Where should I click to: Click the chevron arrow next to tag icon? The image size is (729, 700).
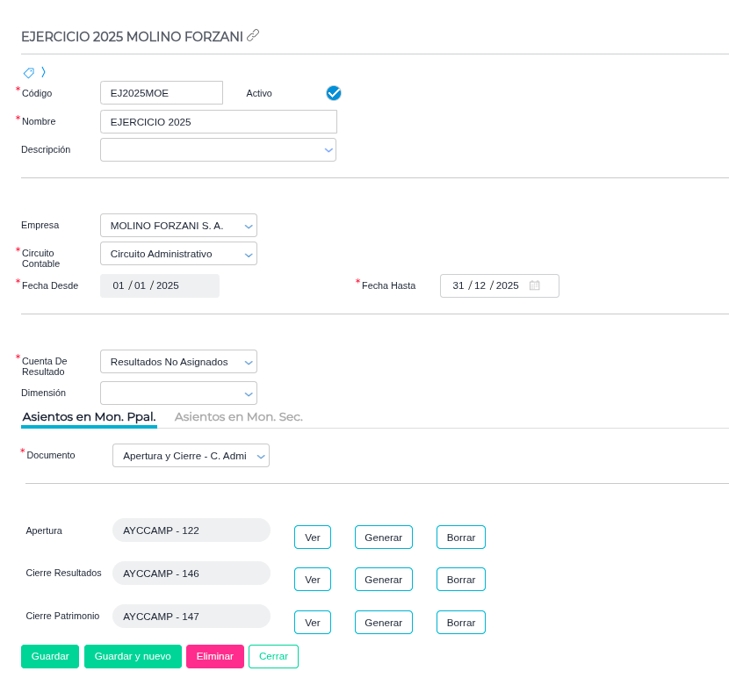point(43,72)
